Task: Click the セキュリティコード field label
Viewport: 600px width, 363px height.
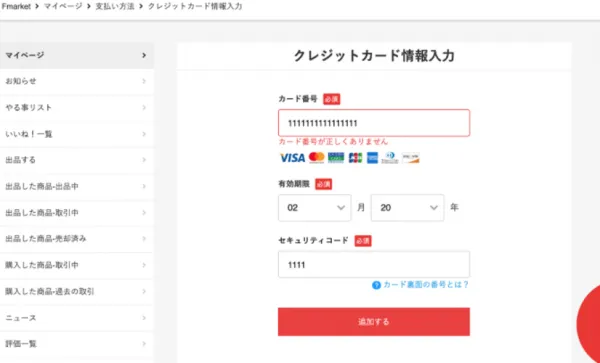Action: tap(313, 241)
